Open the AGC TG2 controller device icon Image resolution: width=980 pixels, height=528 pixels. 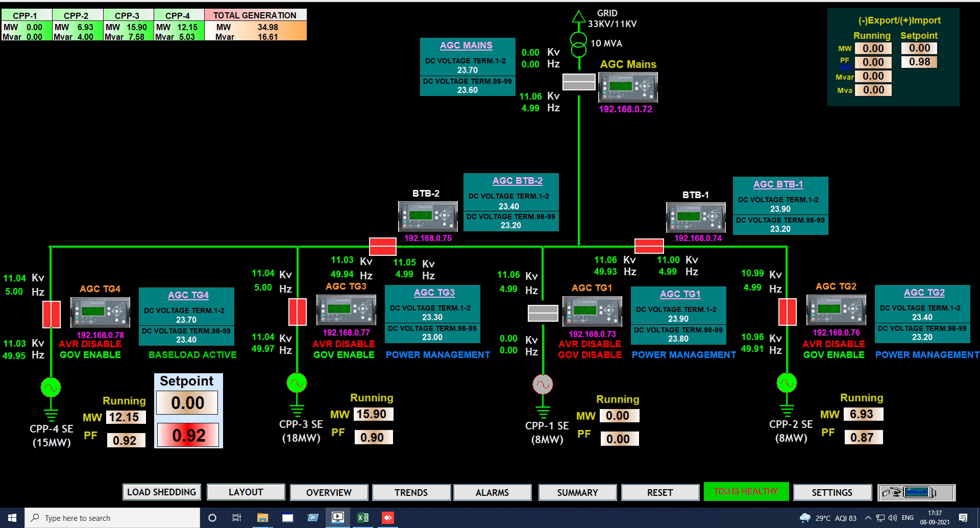pyautogui.click(x=836, y=310)
